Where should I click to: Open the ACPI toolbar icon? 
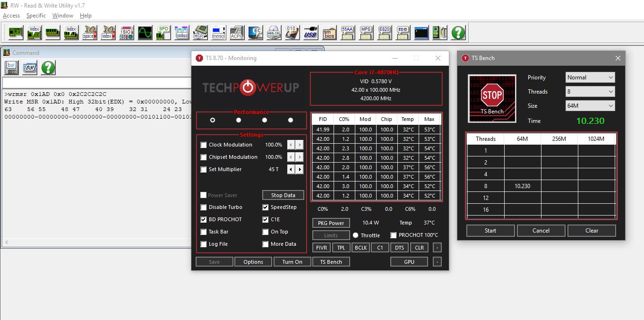[x=237, y=33]
